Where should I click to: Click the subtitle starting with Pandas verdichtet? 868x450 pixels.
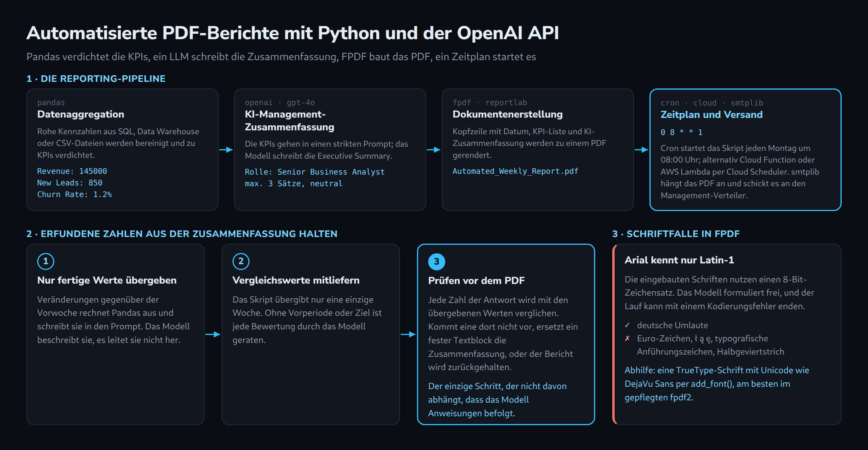click(281, 57)
